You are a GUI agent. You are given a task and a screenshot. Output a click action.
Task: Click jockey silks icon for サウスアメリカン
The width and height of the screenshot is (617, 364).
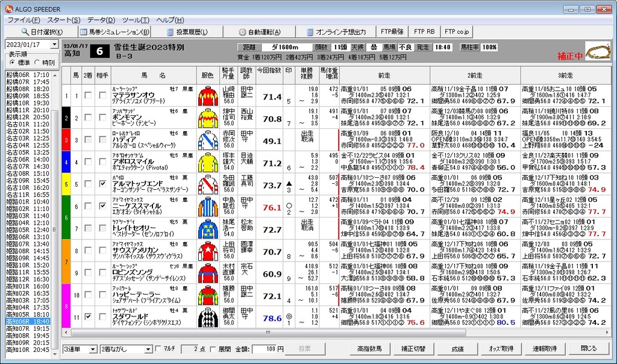tap(208, 251)
